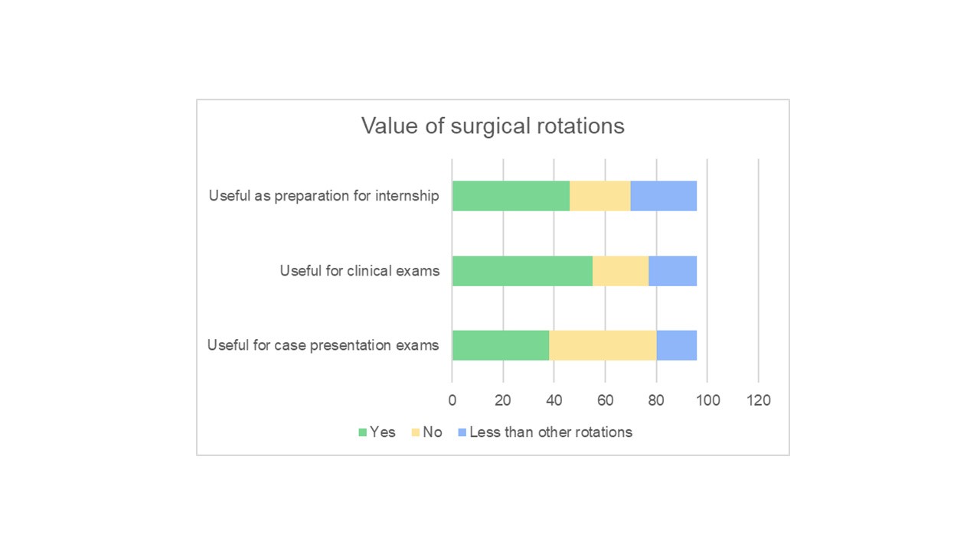Select yellow No bar for internship preparation
This screenshot has width=980, height=551.
click(x=599, y=196)
